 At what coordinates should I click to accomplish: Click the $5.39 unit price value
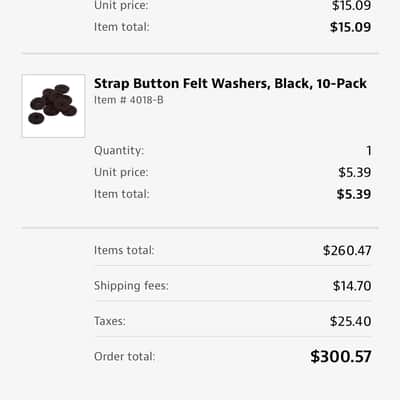(x=355, y=172)
